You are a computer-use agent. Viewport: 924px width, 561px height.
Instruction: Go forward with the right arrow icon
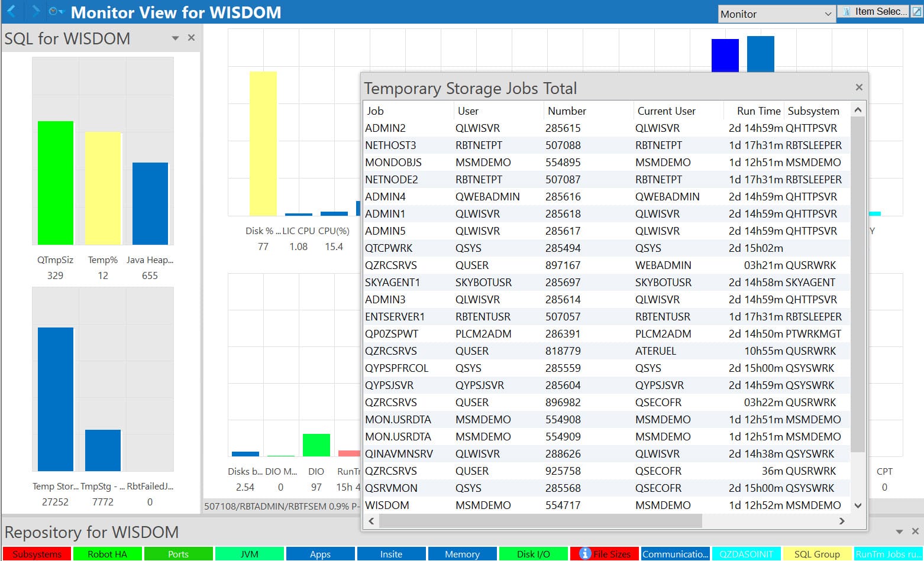(x=35, y=11)
